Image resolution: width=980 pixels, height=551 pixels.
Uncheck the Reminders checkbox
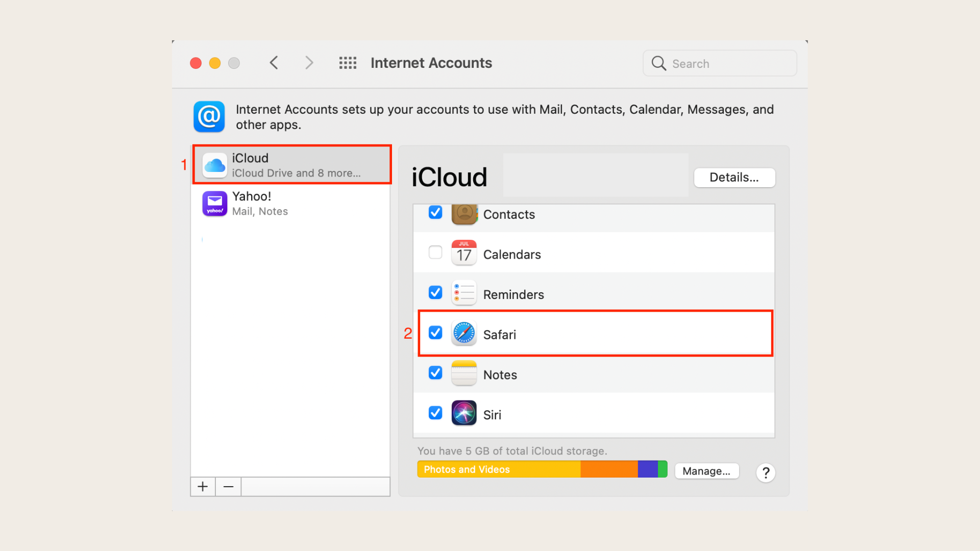click(435, 292)
